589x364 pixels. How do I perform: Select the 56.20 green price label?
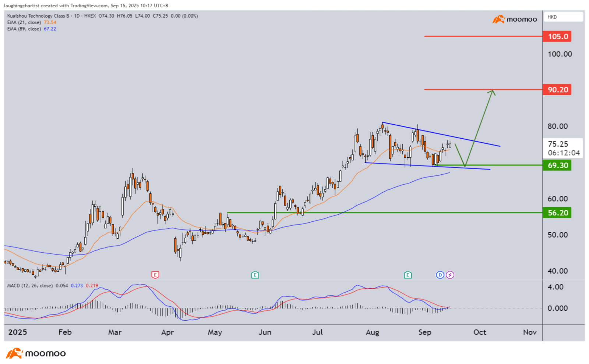[557, 213]
